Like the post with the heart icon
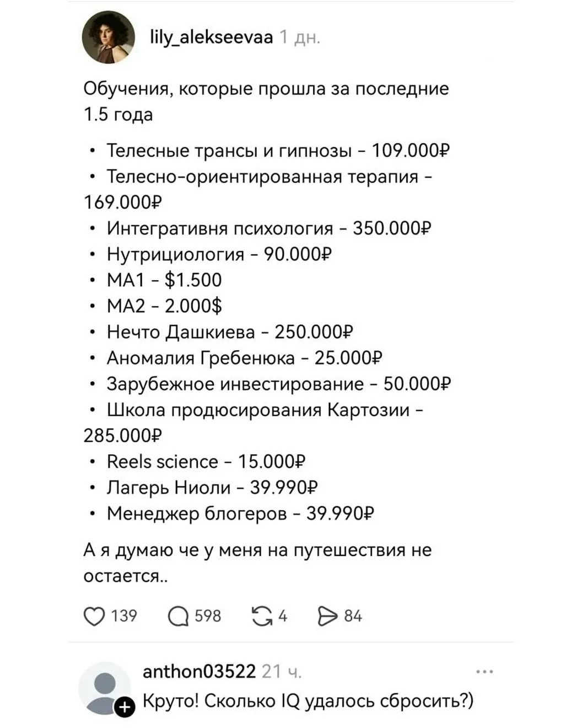The height and width of the screenshot is (728, 582). click(x=94, y=616)
